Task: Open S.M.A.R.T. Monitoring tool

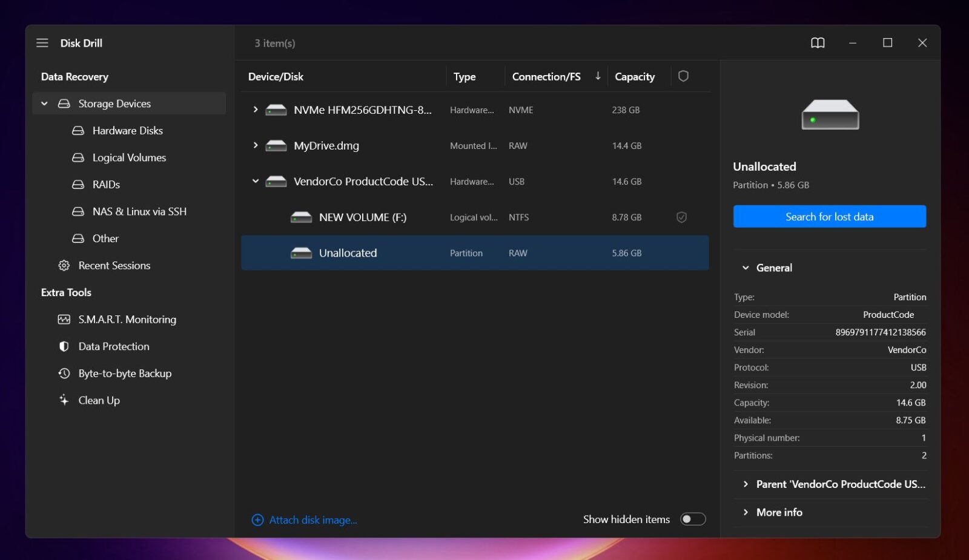Action: click(x=127, y=319)
